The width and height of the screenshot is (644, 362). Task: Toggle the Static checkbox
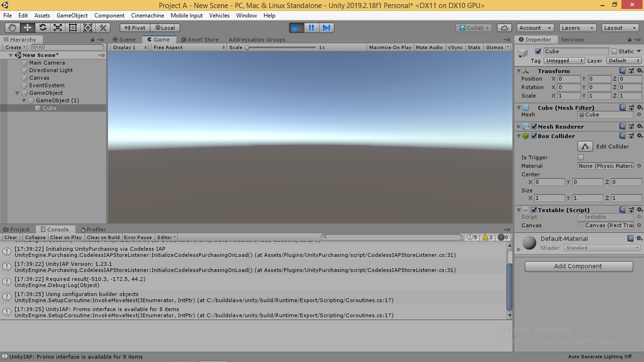click(x=614, y=51)
